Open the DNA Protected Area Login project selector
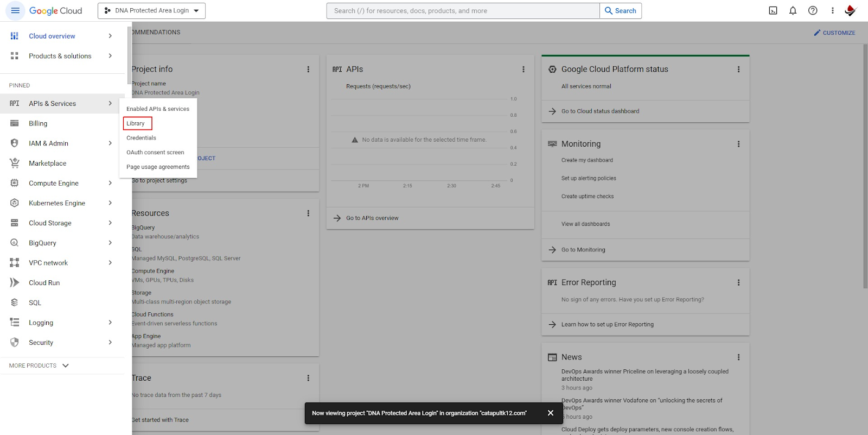 (151, 11)
